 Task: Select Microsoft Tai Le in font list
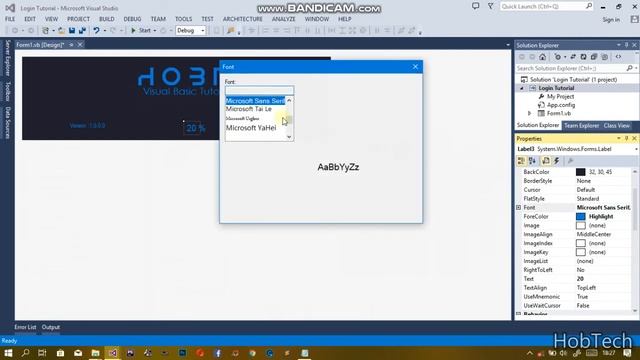(249, 109)
